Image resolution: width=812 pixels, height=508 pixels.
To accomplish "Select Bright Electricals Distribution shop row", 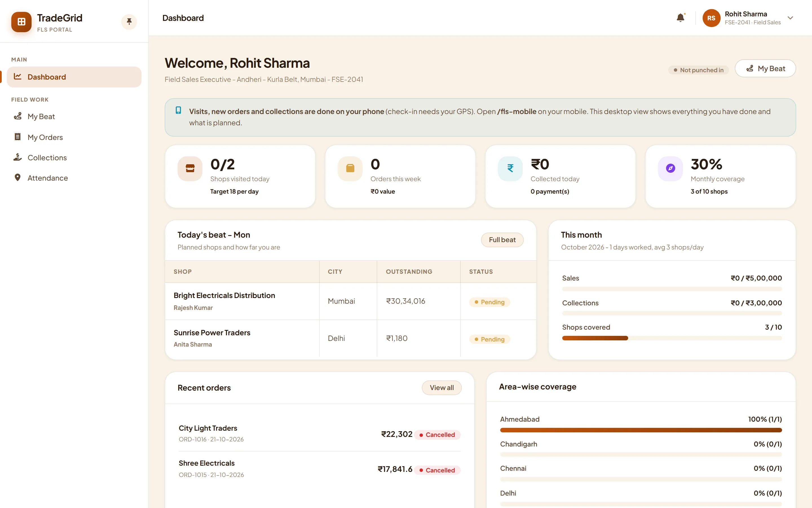I will (x=351, y=301).
